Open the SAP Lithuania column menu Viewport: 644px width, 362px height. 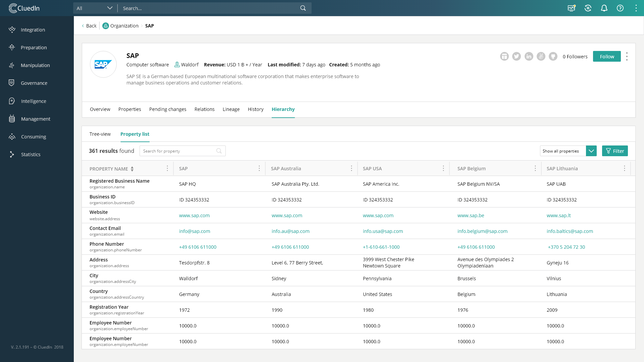click(x=625, y=168)
